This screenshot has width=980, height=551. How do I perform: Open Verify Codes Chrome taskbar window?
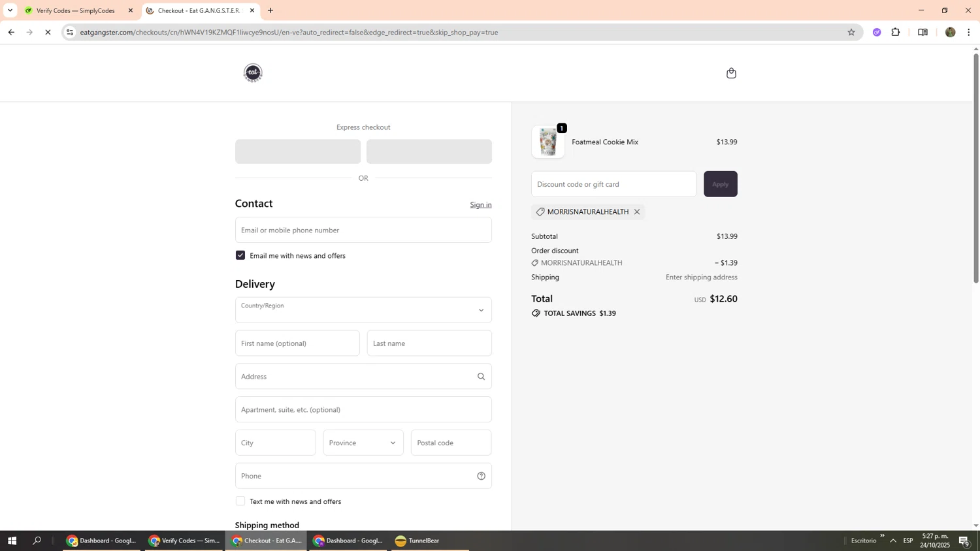click(x=184, y=541)
